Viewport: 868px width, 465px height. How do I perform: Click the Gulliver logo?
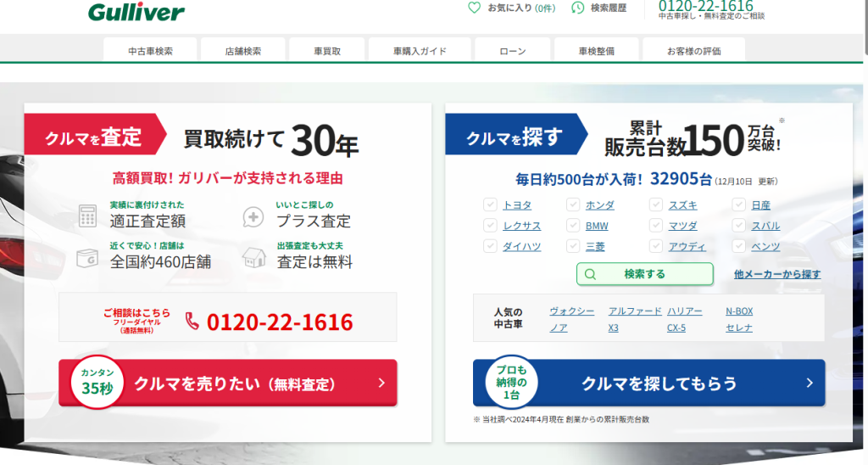(136, 12)
